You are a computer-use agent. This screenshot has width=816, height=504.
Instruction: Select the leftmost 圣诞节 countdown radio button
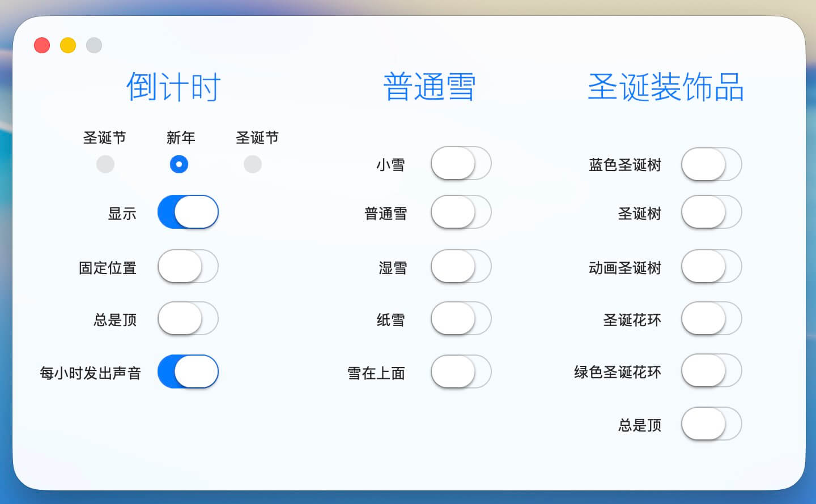[105, 164]
